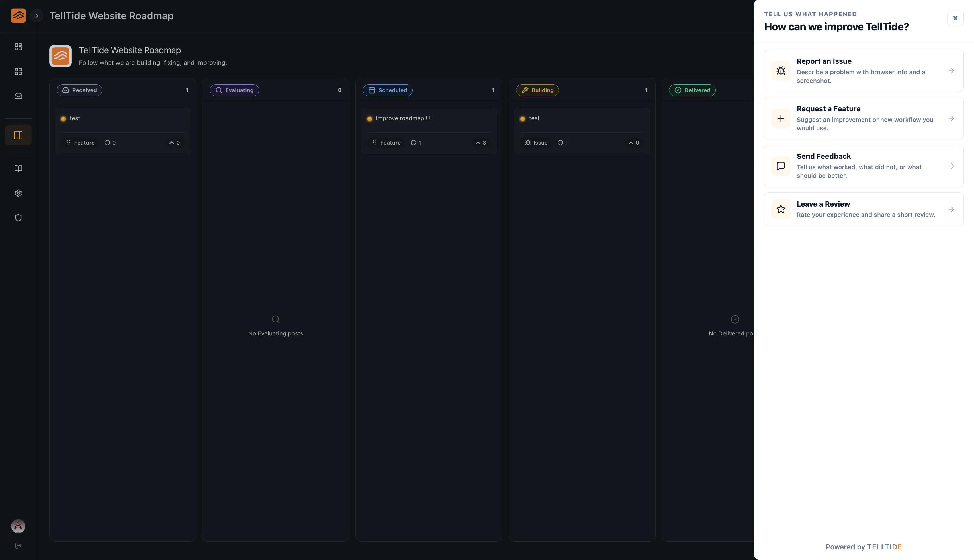Click Issue bug tag on Building test card

click(536, 143)
